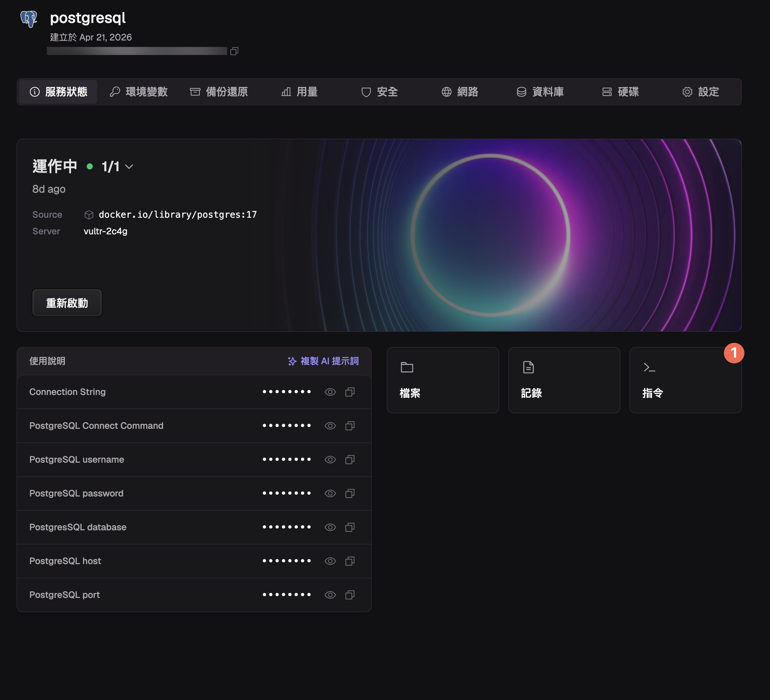Click the Connection String label
The height and width of the screenshot is (700, 770).
pyautogui.click(x=68, y=392)
